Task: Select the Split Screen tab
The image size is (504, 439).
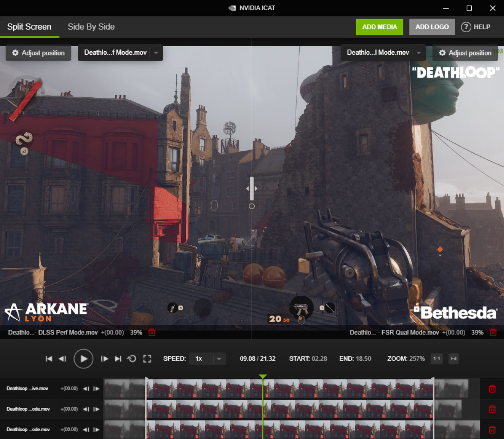Action: point(29,27)
